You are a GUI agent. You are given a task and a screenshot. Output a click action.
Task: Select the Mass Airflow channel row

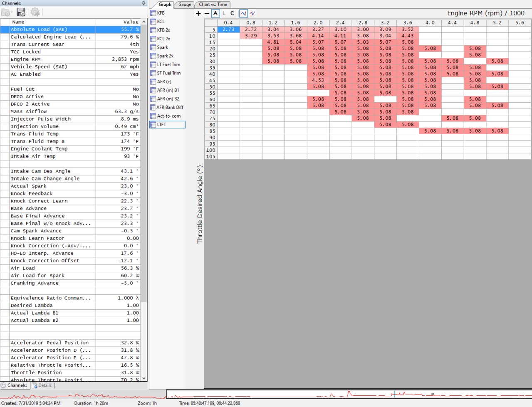pyautogui.click(x=70, y=112)
